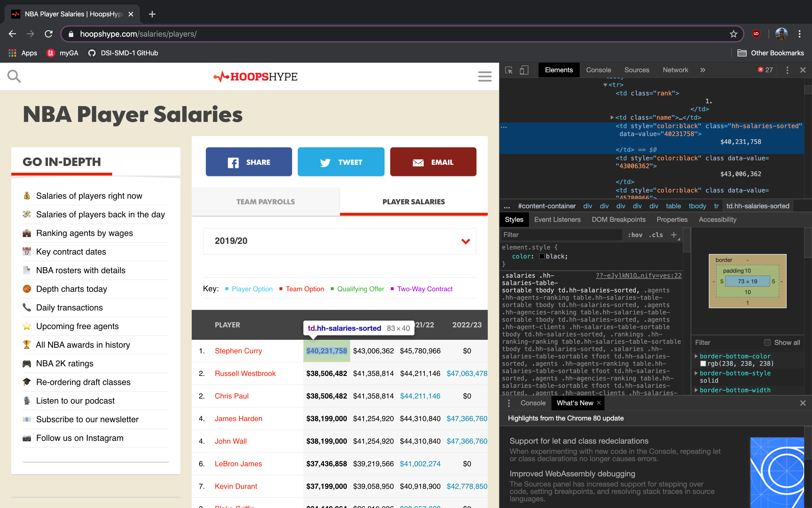Image resolution: width=812 pixels, height=508 pixels.
Task: Toggle the :hov element state option
Action: click(635, 235)
